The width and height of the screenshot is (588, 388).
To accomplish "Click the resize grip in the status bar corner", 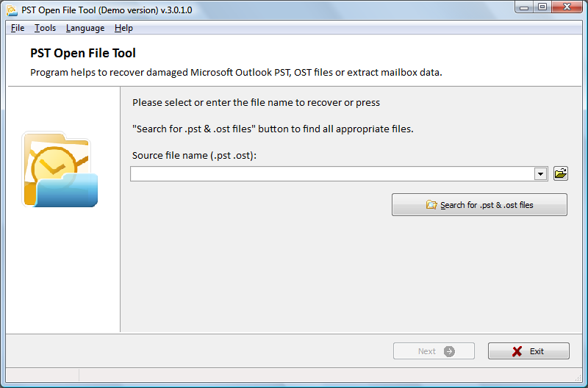I will [578, 377].
